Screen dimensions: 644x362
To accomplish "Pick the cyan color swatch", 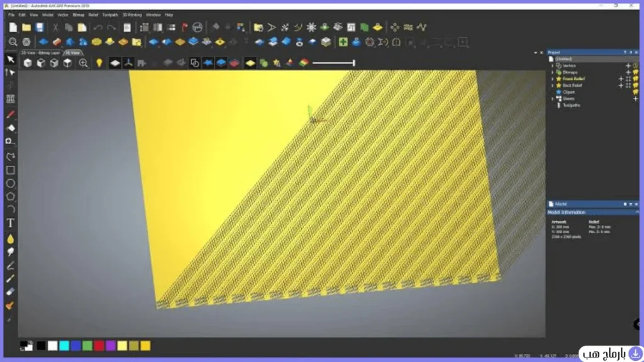I will (x=64, y=346).
